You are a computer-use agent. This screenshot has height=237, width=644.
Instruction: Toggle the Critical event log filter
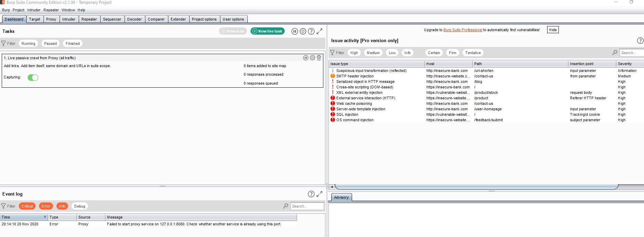point(27,206)
